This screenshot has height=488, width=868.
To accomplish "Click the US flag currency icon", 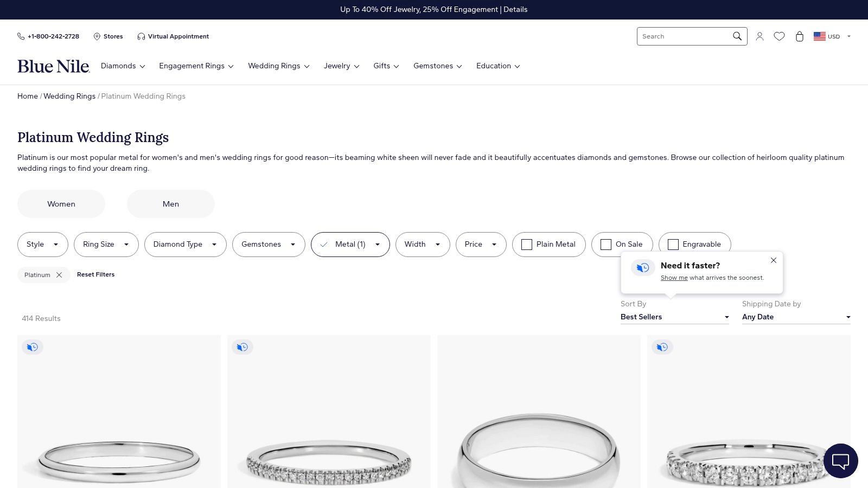I will coord(819,36).
